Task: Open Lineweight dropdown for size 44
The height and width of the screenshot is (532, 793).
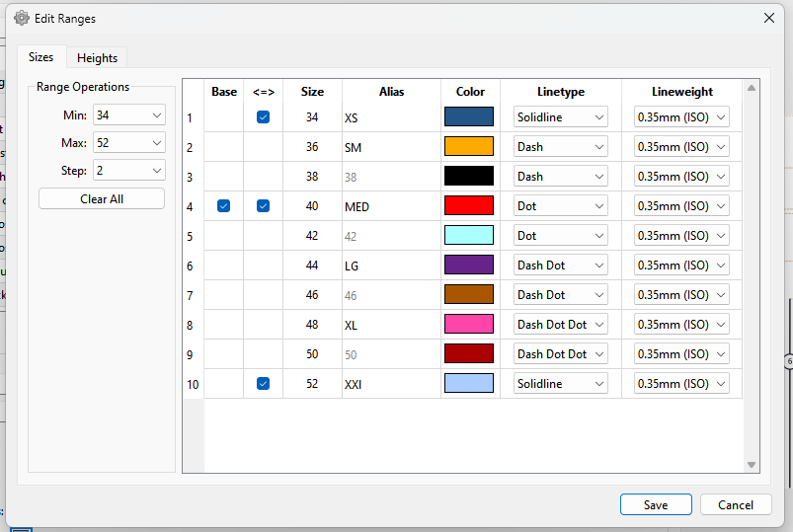Action: (x=681, y=266)
